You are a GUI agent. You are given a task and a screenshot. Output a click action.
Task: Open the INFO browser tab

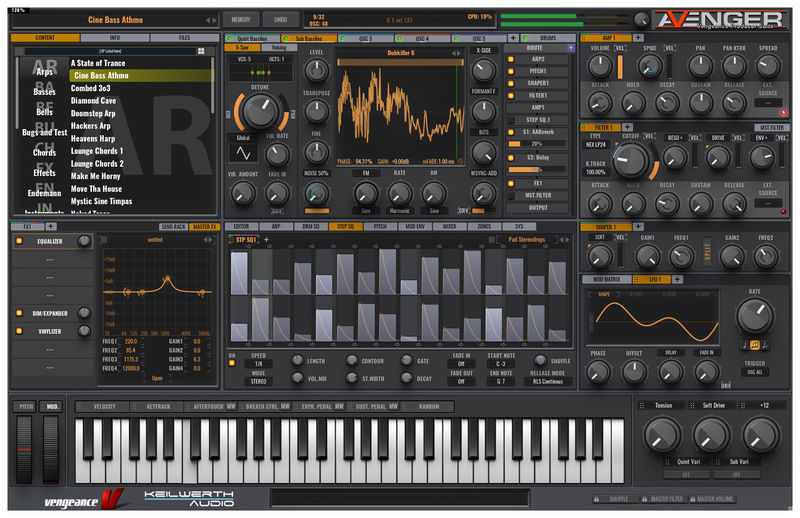click(x=115, y=38)
